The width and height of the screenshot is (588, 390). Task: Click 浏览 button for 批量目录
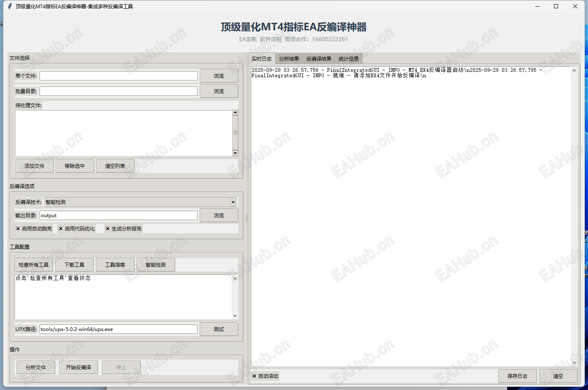pyautogui.click(x=219, y=91)
